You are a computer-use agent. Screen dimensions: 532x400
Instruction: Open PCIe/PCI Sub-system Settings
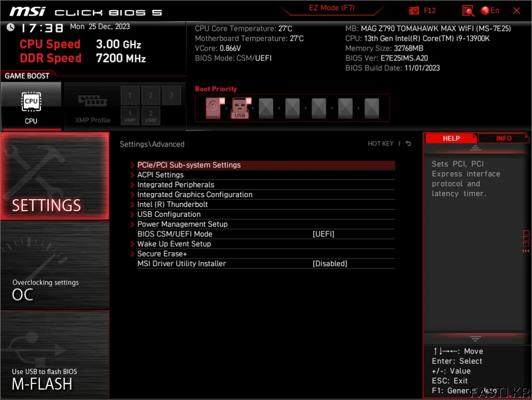pos(265,165)
